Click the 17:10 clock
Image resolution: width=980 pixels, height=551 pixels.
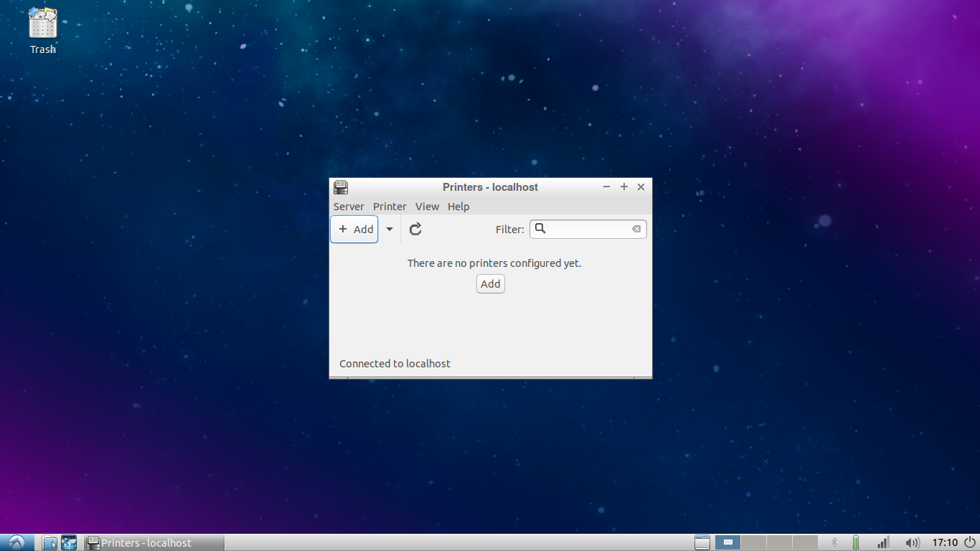click(945, 543)
